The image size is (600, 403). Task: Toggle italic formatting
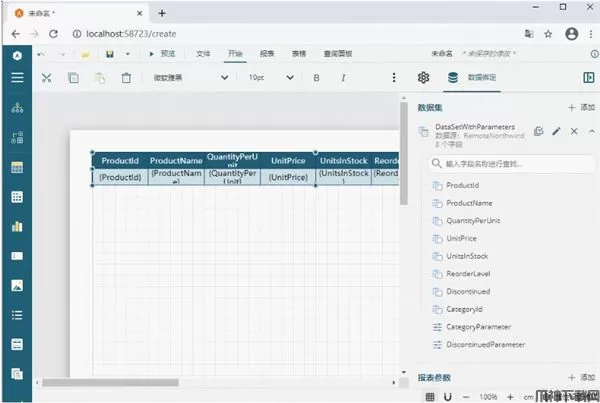click(x=343, y=78)
